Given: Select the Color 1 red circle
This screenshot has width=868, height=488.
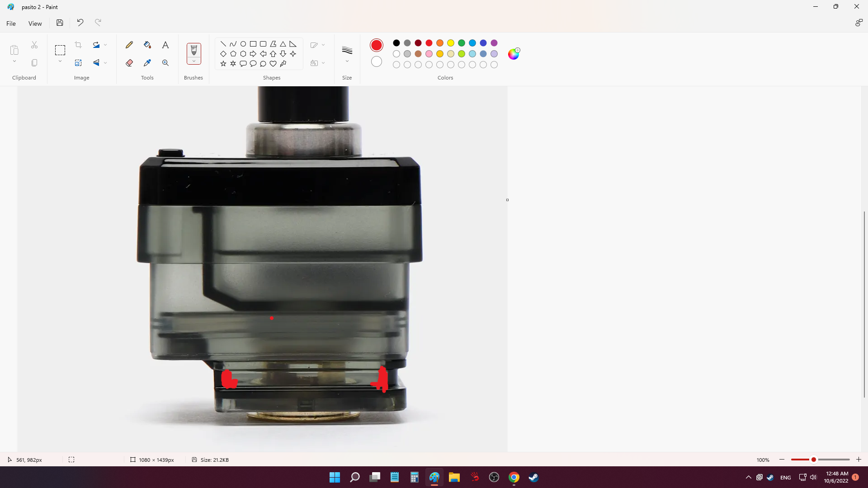Looking at the screenshot, I should click(376, 45).
